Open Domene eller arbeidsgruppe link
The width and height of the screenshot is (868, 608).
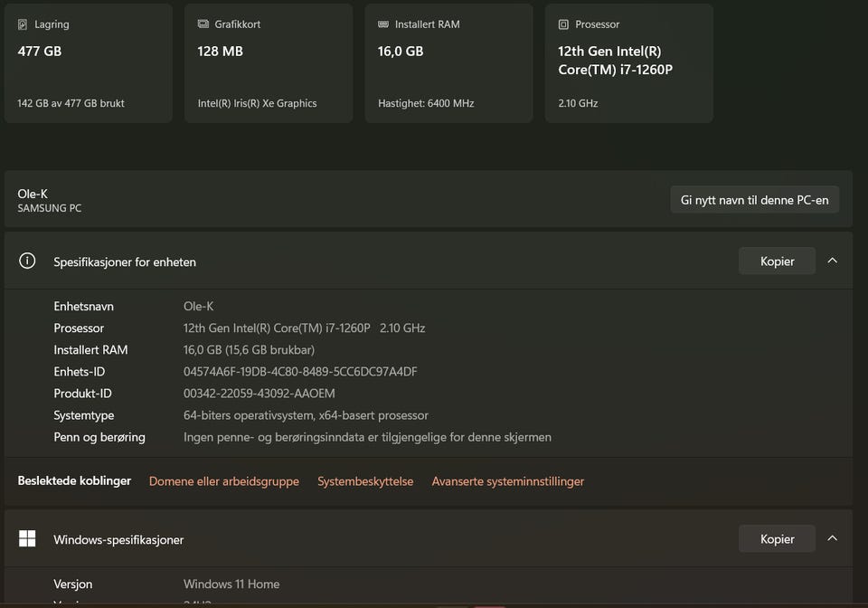point(224,481)
